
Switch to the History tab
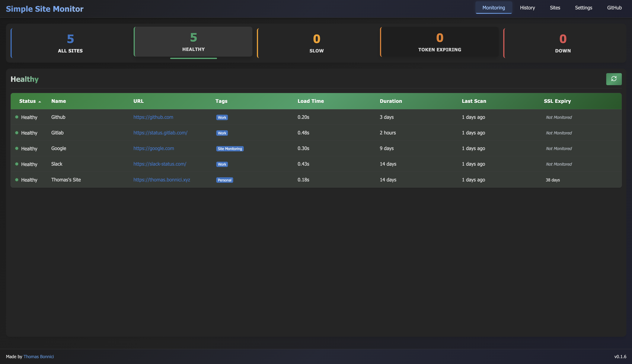[x=527, y=8]
